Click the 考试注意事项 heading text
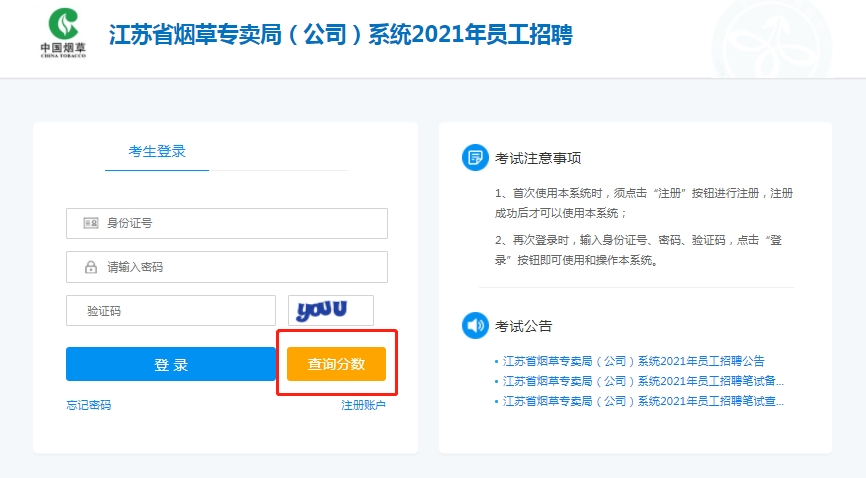This screenshot has width=866, height=478. (538, 159)
